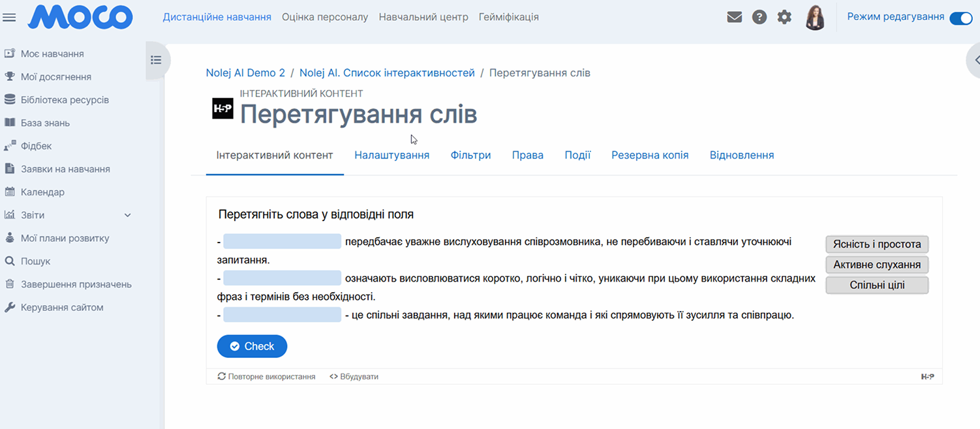Switch to the Резервна копія tab

(x=649, y=155)
